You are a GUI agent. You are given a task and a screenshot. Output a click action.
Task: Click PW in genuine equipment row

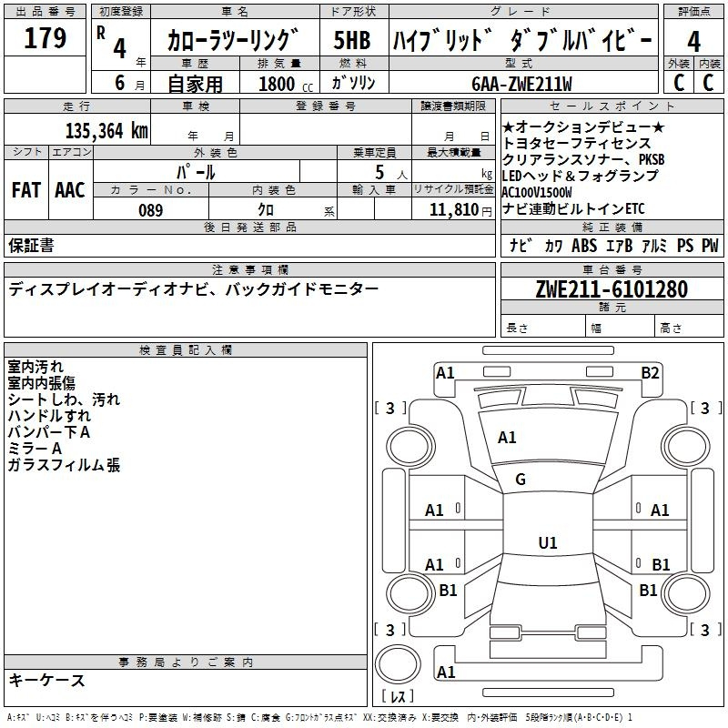(710, 246)
